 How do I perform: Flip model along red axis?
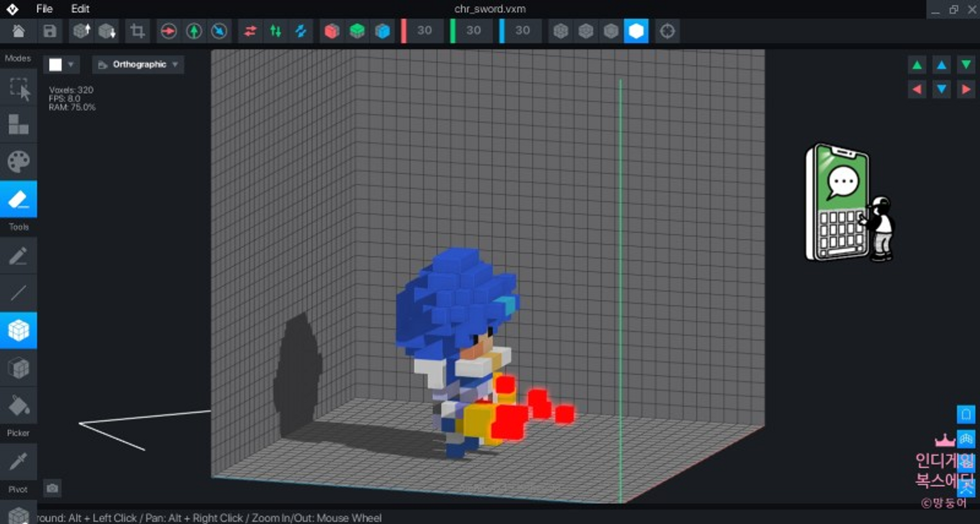(x=250, y=31)
